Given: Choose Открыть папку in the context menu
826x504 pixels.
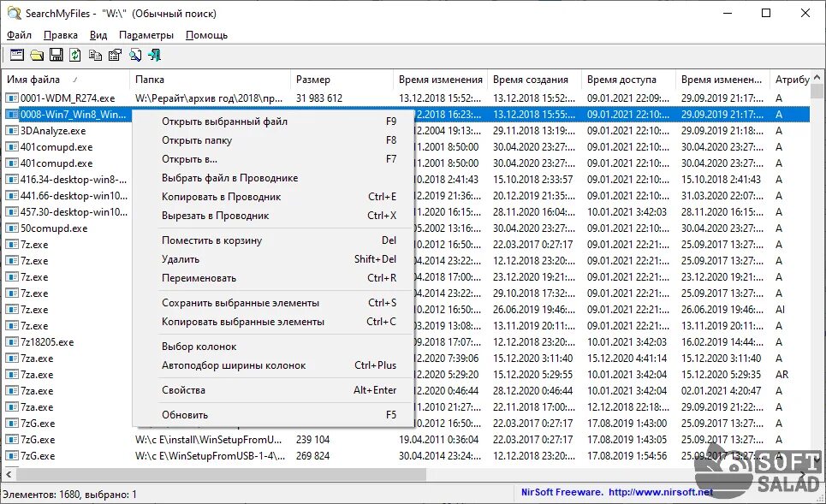Looking at the screenshot, I should point(272,140).
